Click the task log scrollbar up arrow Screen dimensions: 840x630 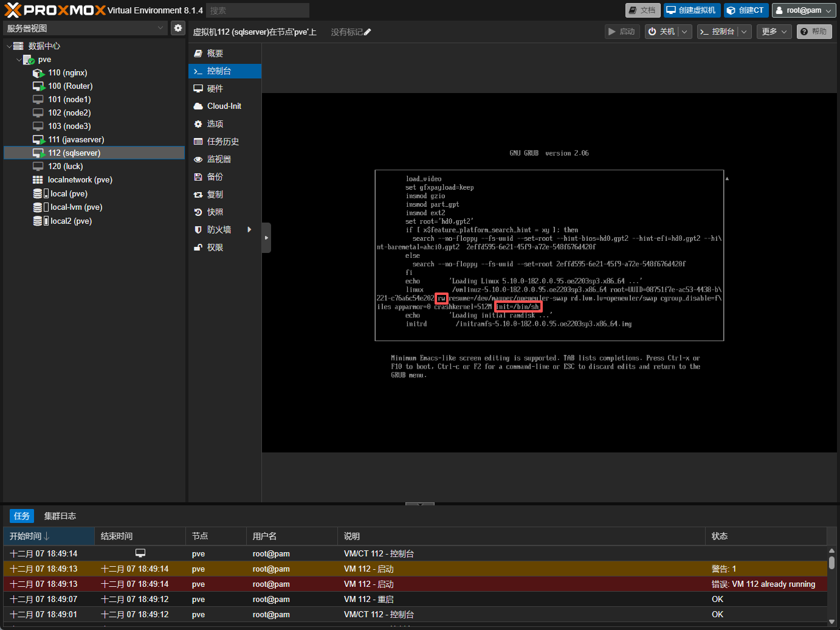[x=832, y=551]
